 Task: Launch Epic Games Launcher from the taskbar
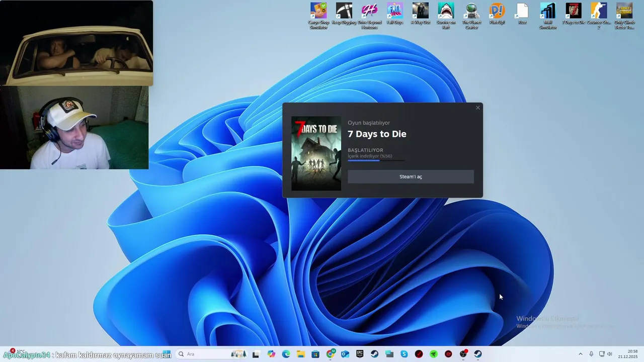(360, 354)
